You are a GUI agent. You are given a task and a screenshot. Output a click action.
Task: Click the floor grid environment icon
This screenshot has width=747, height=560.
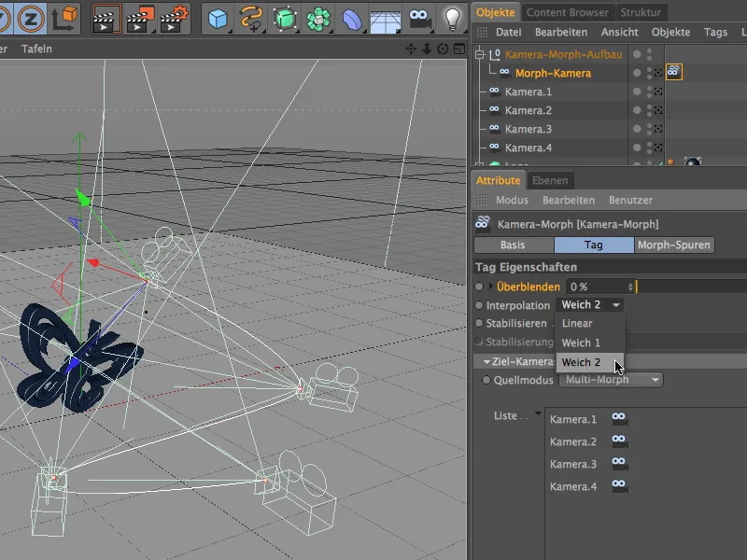tap(386, 17)
